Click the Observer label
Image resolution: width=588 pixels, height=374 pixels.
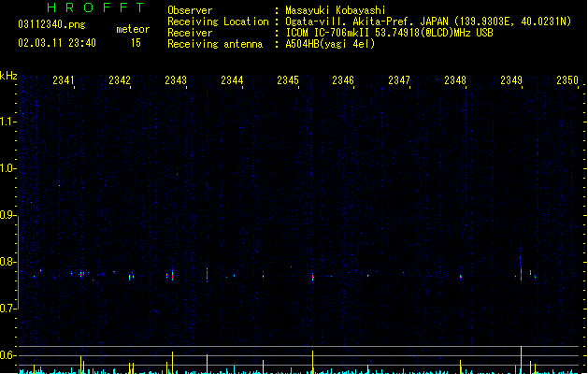click(190, 10)
